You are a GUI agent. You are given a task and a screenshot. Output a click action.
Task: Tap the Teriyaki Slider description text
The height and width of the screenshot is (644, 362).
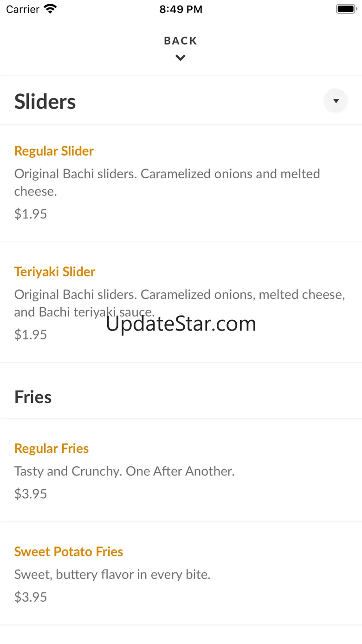click(180, 303)
